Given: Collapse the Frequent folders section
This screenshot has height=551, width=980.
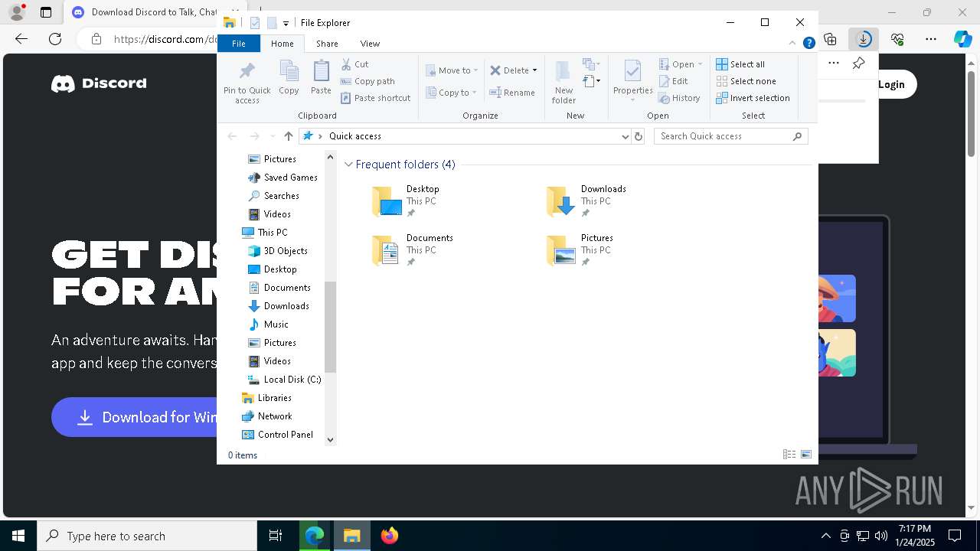Looking at the screenshot, I should coord(348,165).
